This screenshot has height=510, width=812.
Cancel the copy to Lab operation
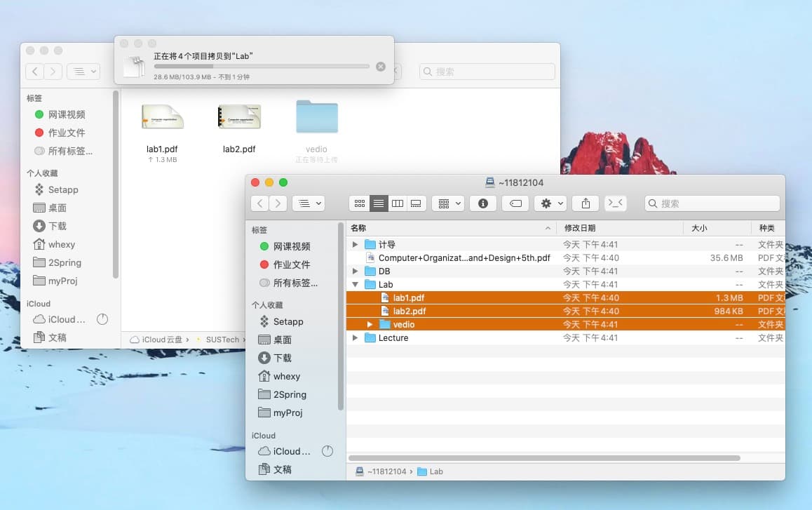coord(381,67)
